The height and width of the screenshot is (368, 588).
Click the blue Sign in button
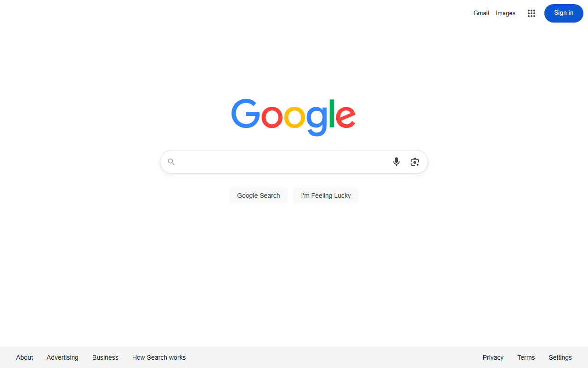(x=564, y=13)
